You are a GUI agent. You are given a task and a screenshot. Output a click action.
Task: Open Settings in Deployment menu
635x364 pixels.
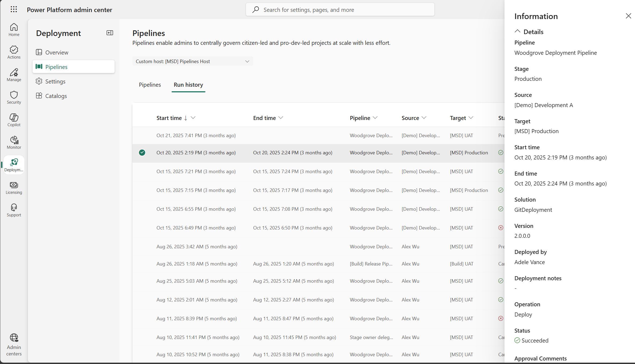click(x=55, y=81)
